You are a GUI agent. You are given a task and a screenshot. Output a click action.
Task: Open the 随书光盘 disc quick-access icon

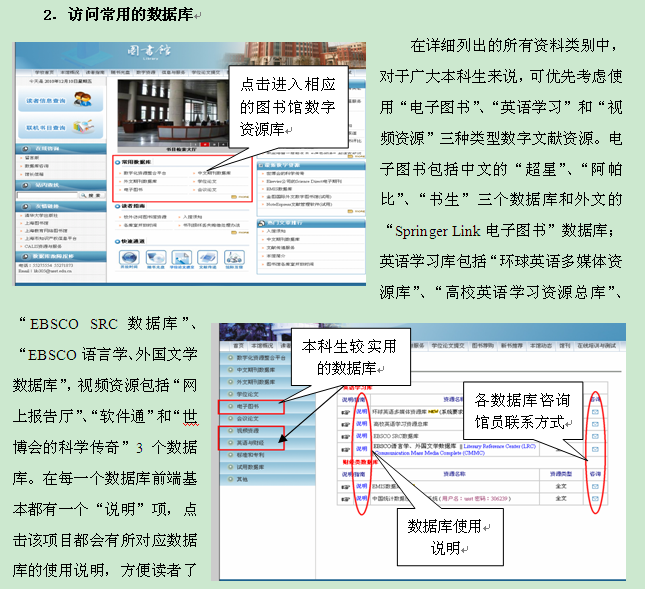tap(156, 257)
